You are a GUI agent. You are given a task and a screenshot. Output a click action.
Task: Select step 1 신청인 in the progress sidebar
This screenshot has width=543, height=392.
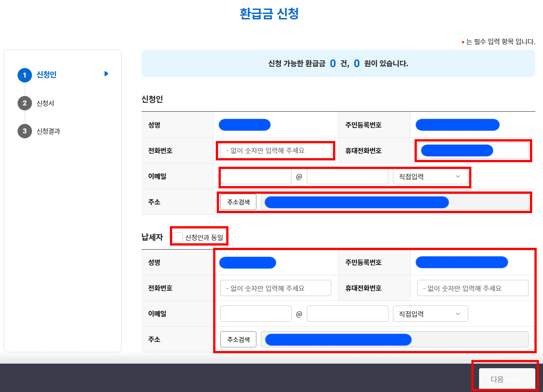(x=45, y=75)
